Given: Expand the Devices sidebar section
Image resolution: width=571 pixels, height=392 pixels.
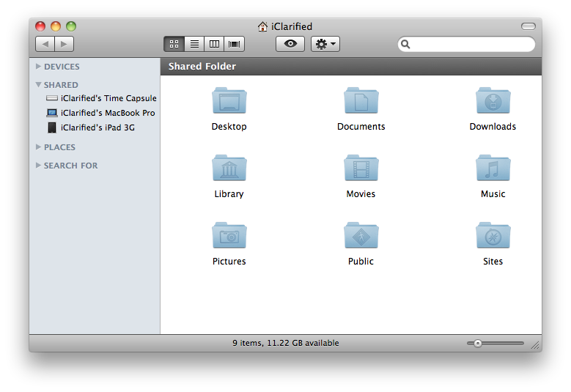Looking at the screenshot, I should click(x=39, y=67).
